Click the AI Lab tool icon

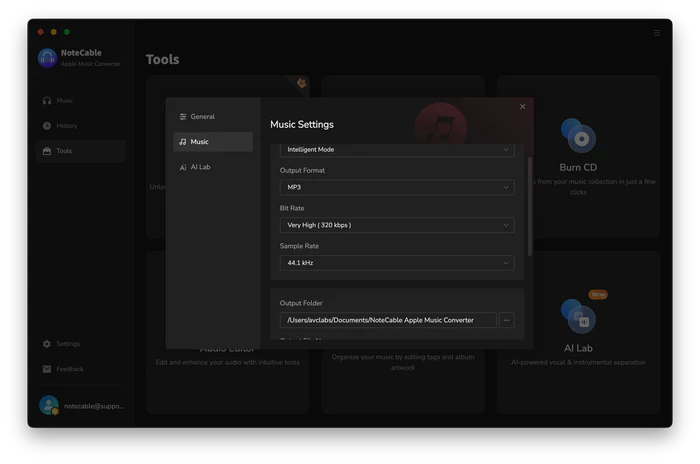coord(578,316)
